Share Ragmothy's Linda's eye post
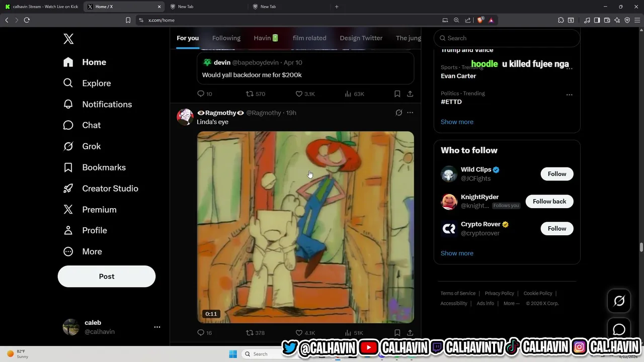Image resolution: width=644 pixels, height=362 pixels. point(410,333)
